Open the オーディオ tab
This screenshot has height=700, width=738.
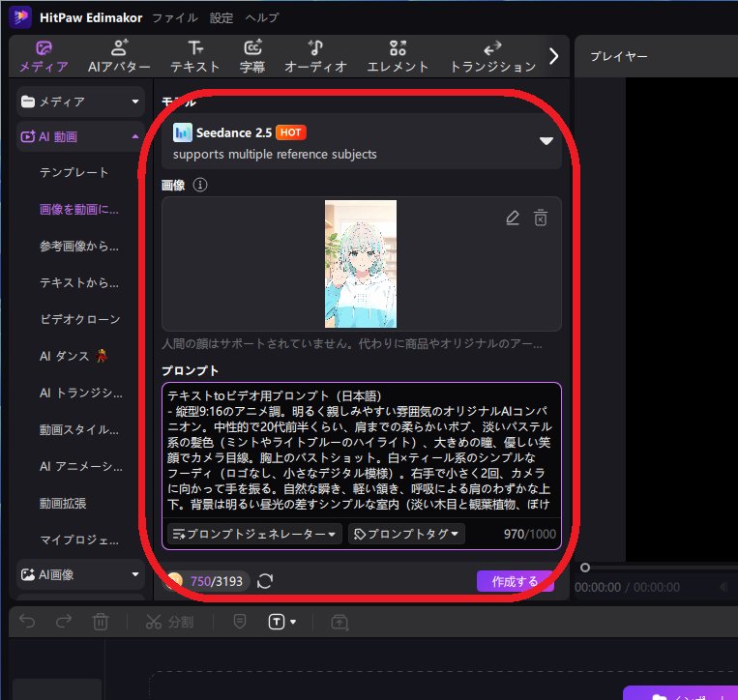tap(315, 56)
